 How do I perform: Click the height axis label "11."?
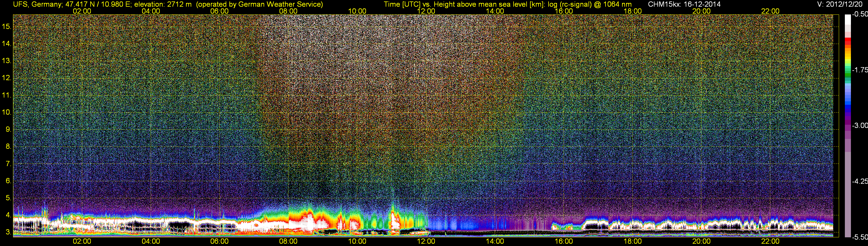pyautogui.click(x=7, y=95)
